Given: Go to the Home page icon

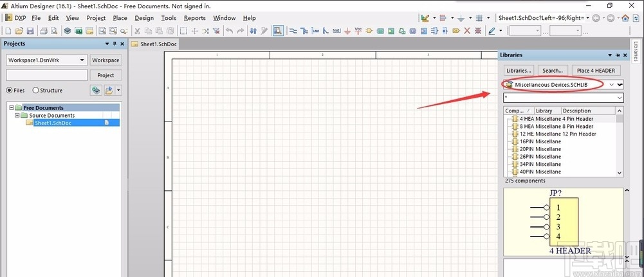Looking at the screenshot, I should 625,18.
